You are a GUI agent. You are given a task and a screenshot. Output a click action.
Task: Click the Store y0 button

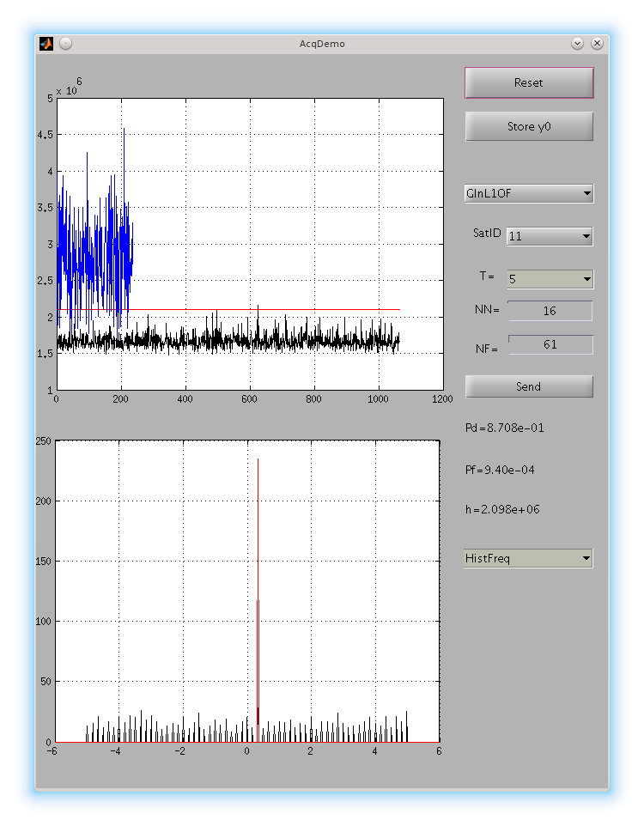528,127
